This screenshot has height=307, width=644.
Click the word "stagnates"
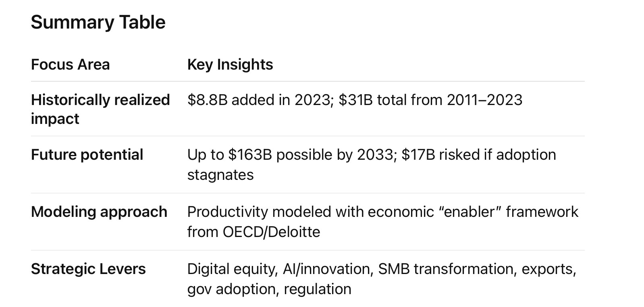[220, 175]
